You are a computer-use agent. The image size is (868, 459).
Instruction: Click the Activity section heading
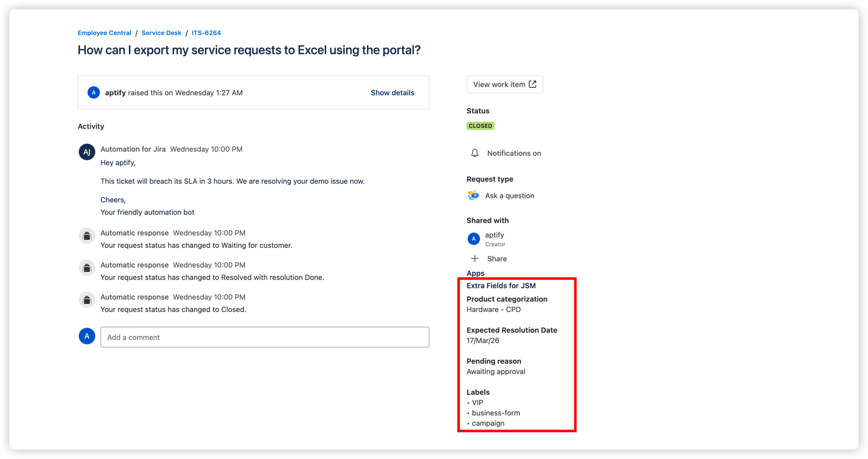(91, 126)
